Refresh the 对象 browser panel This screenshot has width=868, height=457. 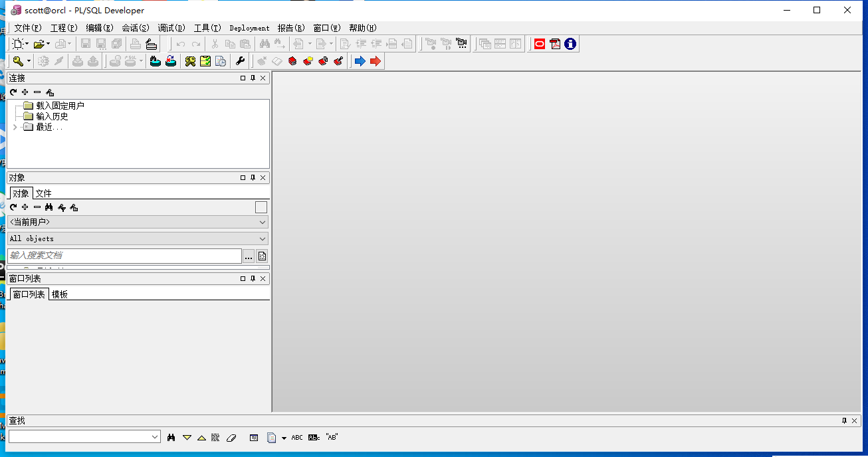coord(13,207)
